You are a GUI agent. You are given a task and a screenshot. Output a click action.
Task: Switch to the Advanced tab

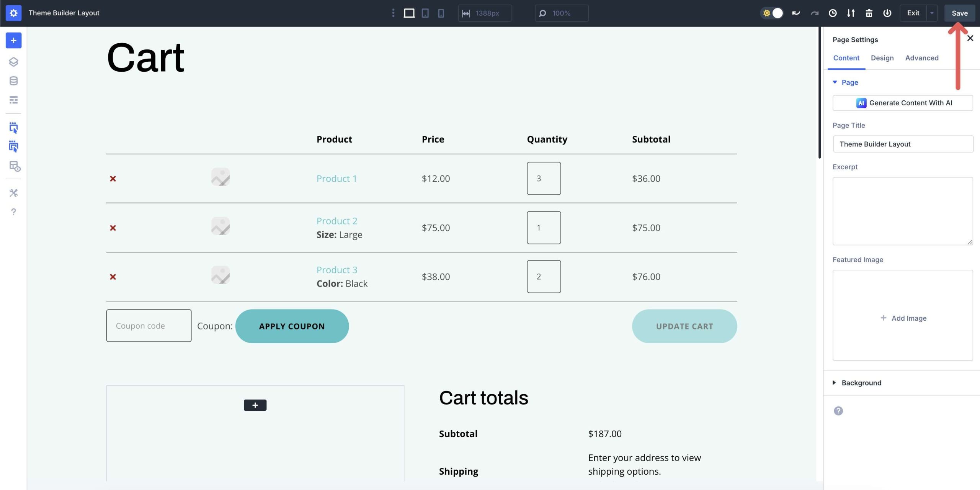tap(922, 58)
